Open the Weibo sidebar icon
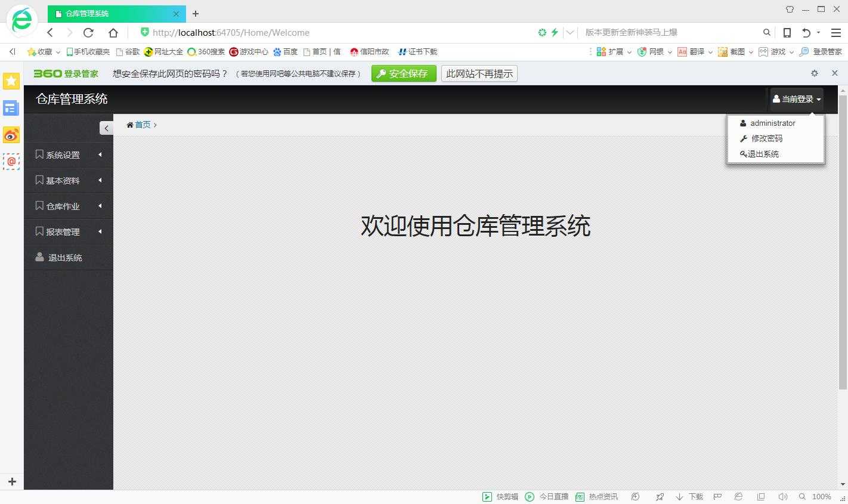This screenshot has height=504, width=848. click(11, 135)
